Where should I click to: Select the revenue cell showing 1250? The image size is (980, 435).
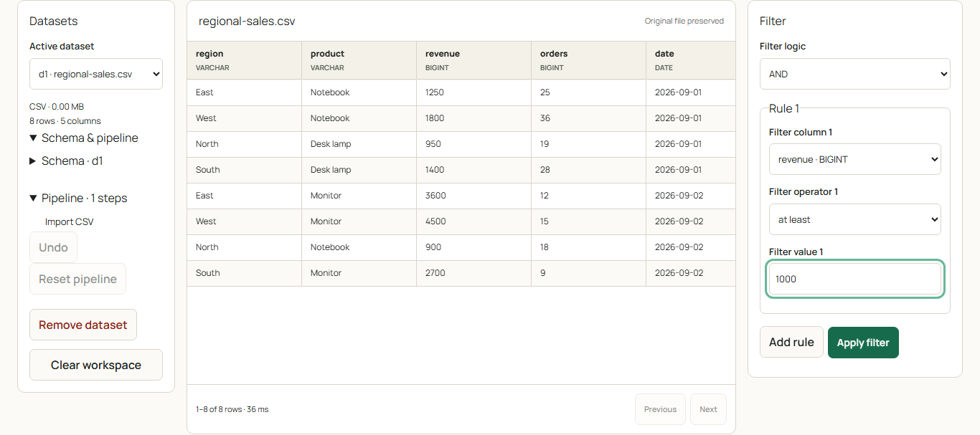pyautogui.click(x=474, y=92)
